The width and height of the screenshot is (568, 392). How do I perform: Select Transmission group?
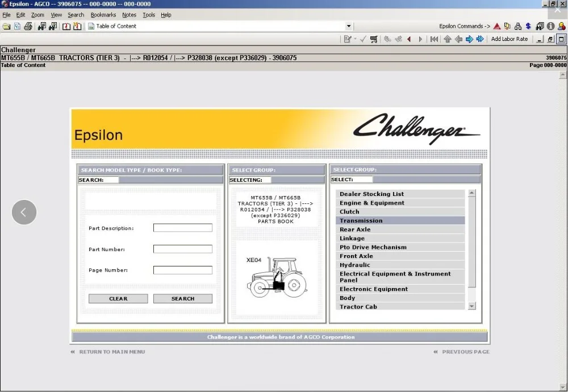tap(400, 220)
